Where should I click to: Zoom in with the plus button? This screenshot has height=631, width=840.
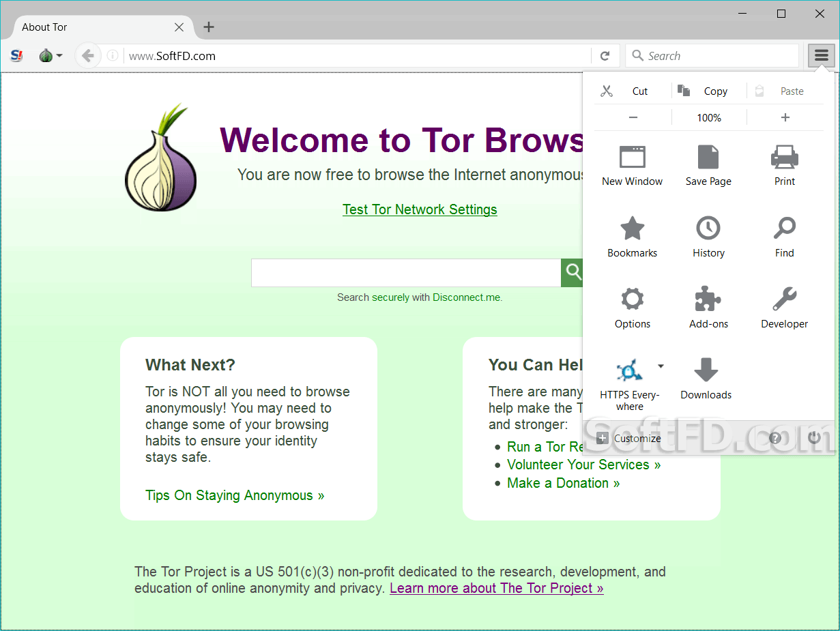tap(785, 117)
